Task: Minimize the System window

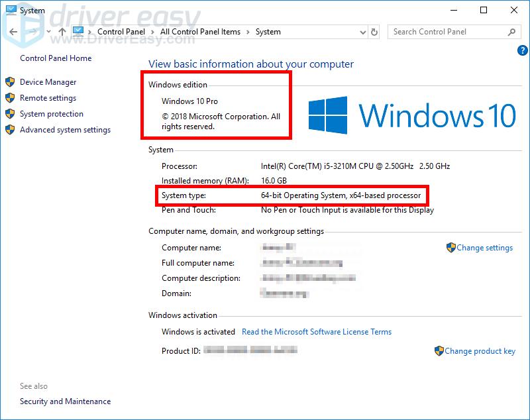Action: 454,10
